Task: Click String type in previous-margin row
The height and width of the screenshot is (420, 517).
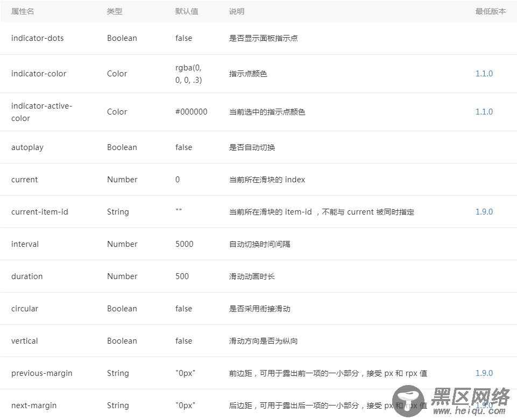Action: click(x=118, y=373)
